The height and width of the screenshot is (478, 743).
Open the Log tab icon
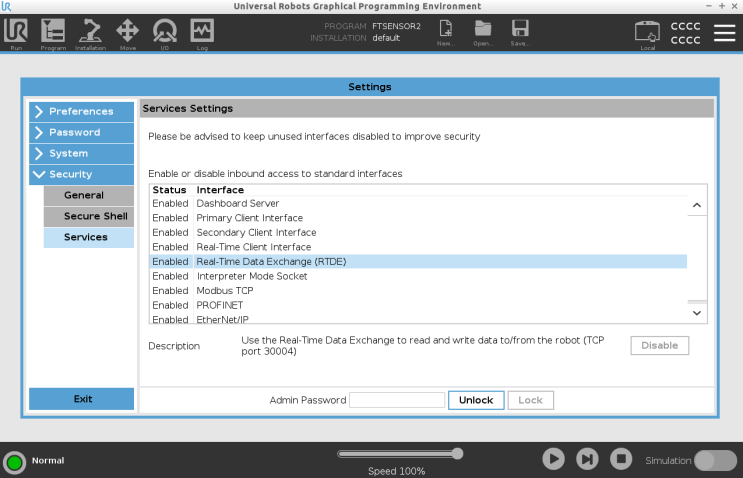coord(202,33)
